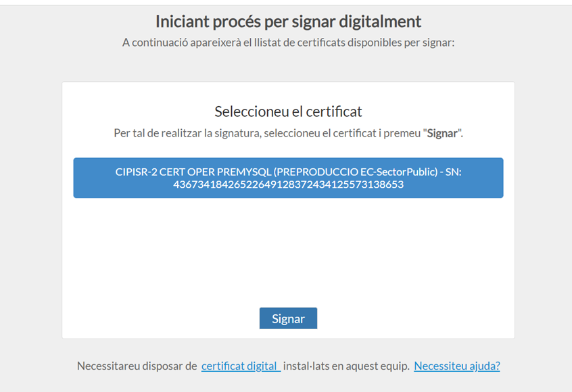This screenshot has width=572, height=392.
Task: Click the Iniciant procés per signar digitalment heading
Action: tap(288, 21)
